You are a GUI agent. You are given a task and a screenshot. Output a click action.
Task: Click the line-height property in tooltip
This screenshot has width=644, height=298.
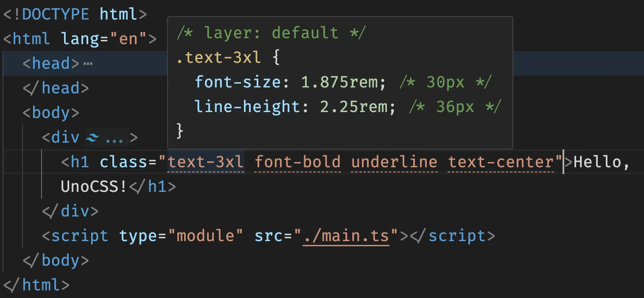pos(248,107)
